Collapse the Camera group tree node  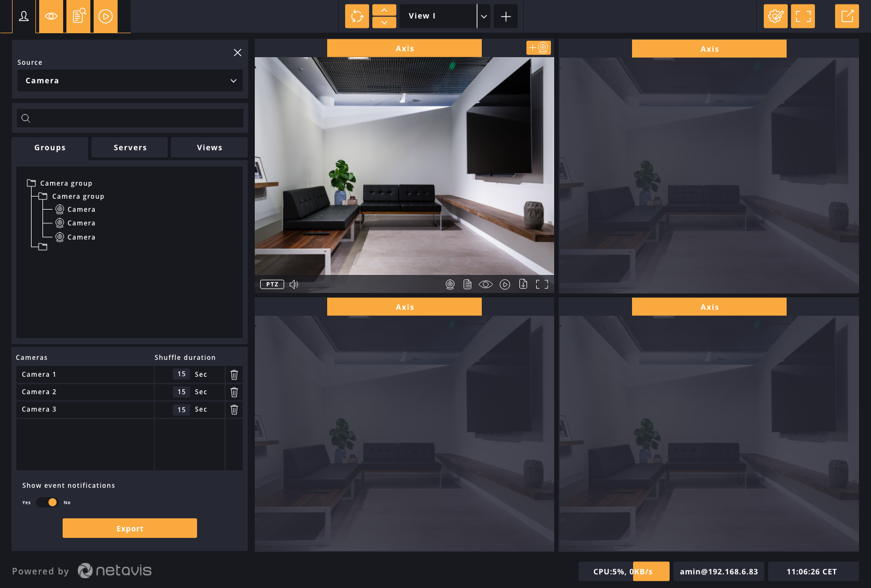[x=30, y=183]
